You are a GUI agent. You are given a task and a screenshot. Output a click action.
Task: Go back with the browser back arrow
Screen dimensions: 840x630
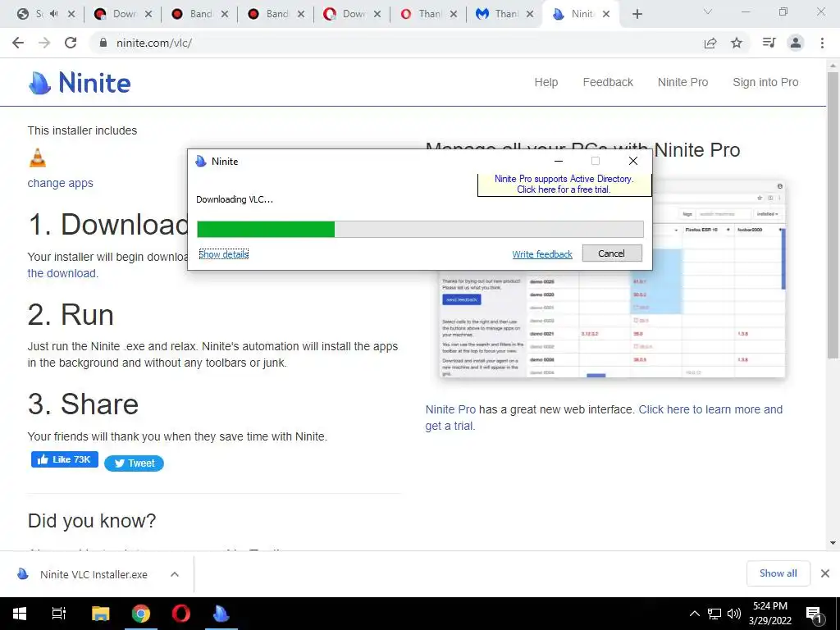[18, 43]
